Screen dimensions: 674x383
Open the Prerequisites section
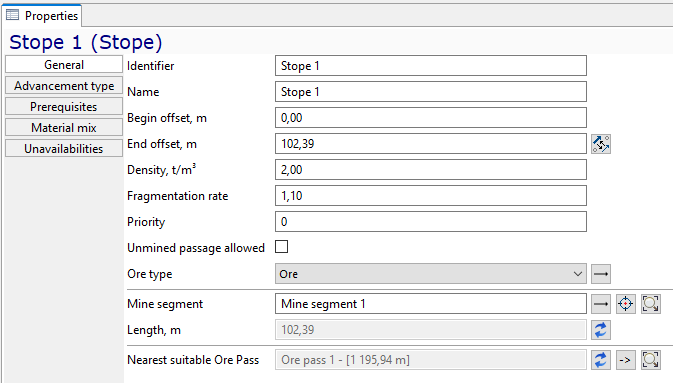coord(64,107)
